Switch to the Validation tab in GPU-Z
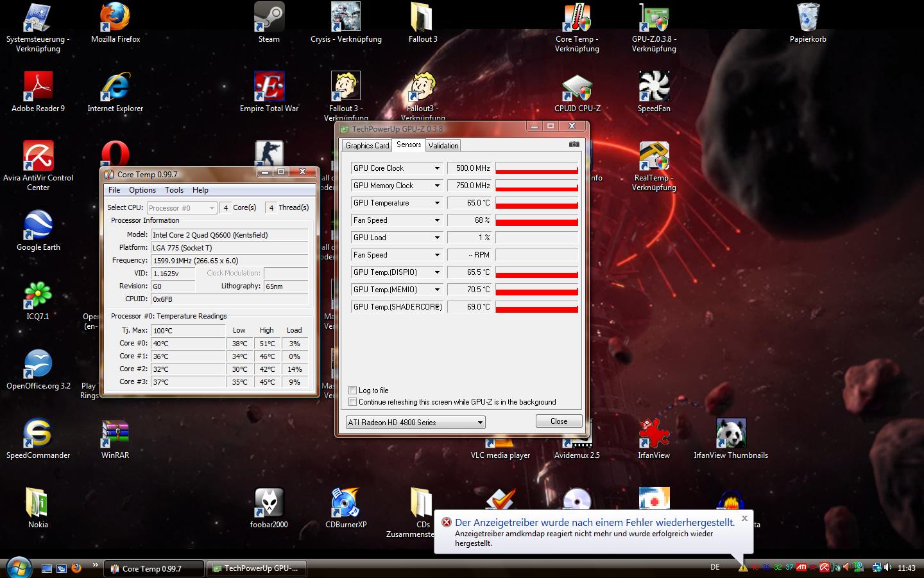The width and height of the screenshot is (924, 578). click(443, 146)
